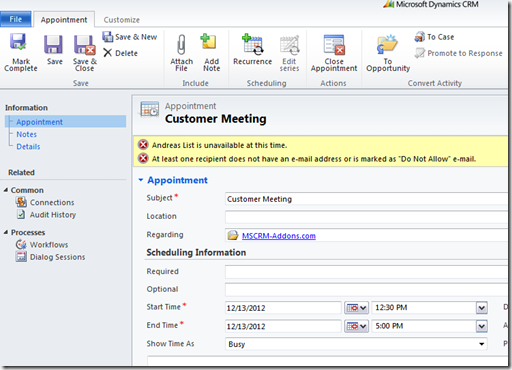Image resolution: width=512 pixels, height=370 pixels.
Task: Open the Start Time date picker
Action: coord(356,308)
